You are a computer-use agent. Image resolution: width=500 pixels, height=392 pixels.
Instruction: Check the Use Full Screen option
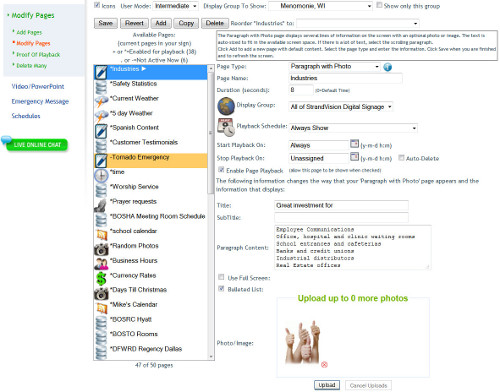221,277
